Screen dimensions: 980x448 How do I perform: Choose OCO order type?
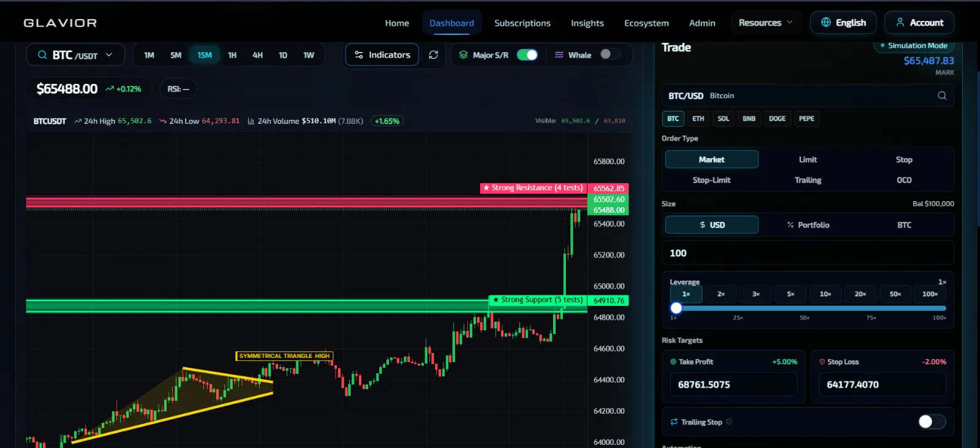point(904,180)
